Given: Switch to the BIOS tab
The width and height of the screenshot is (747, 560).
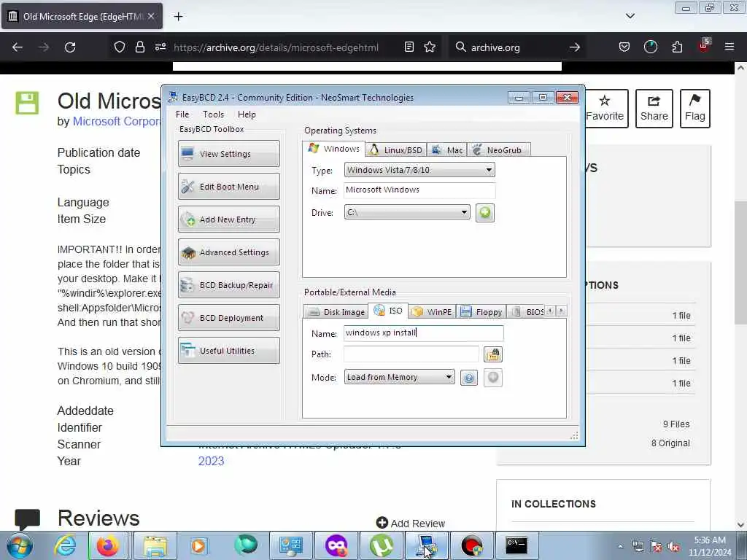Looking at the screenshot, I should (x=527, y=312).
